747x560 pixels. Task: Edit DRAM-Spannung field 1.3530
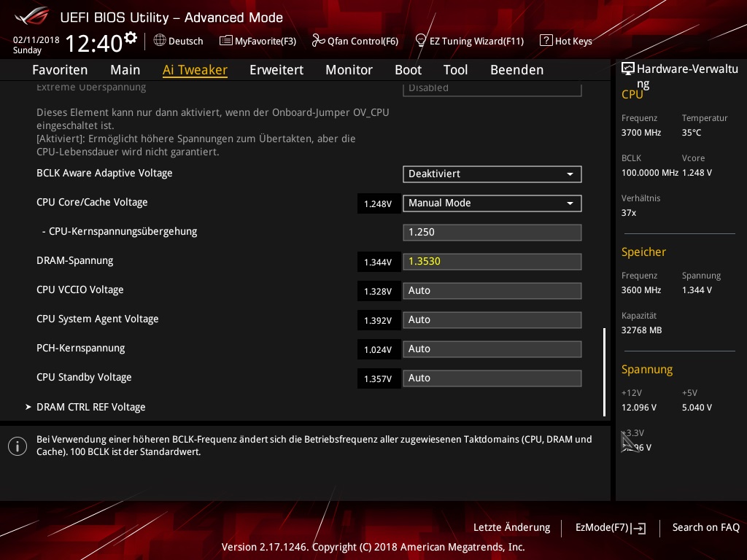pos(492,262)
